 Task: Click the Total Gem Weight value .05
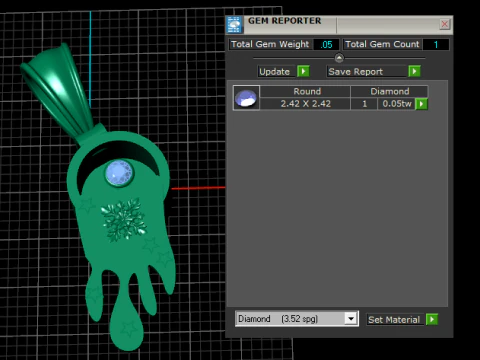(x=326, y=44)
